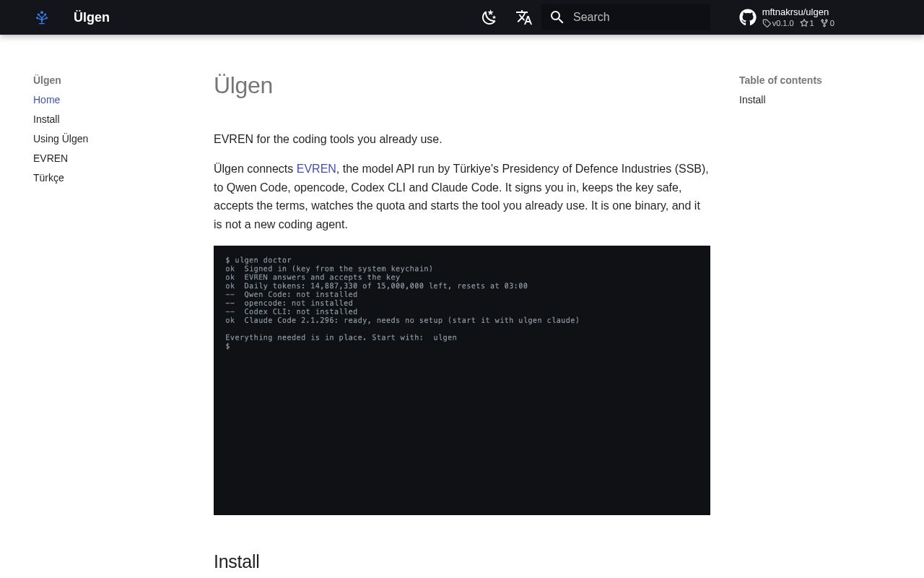Click the star count in header
This screenshot has width=924, height=578.
click(x=807, y=23)
